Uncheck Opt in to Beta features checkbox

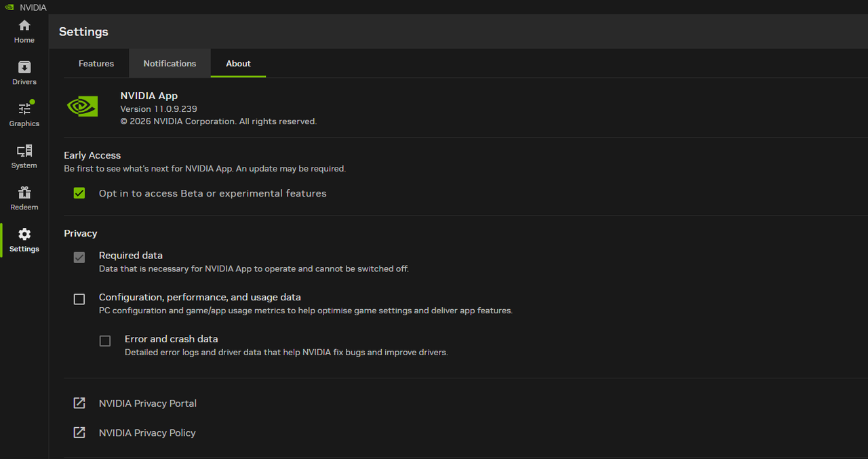(79, 193)
